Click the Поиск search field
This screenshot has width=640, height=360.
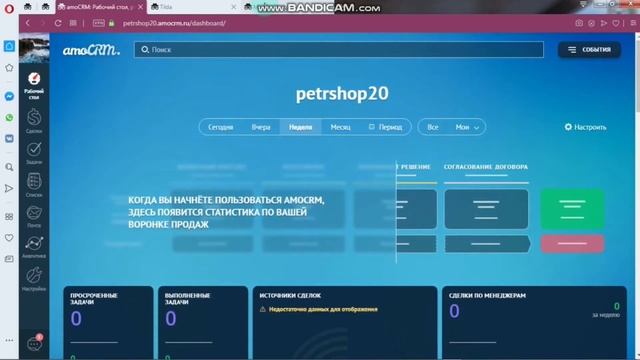point(339,49)
